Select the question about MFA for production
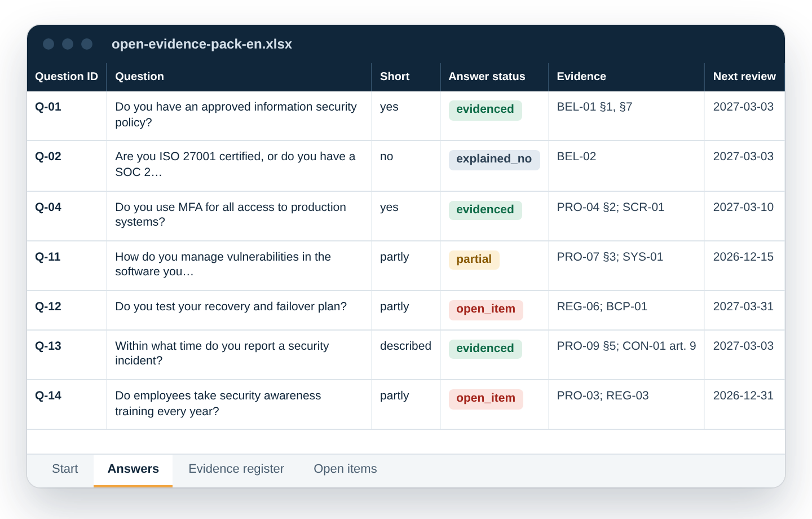 point(239,216)
